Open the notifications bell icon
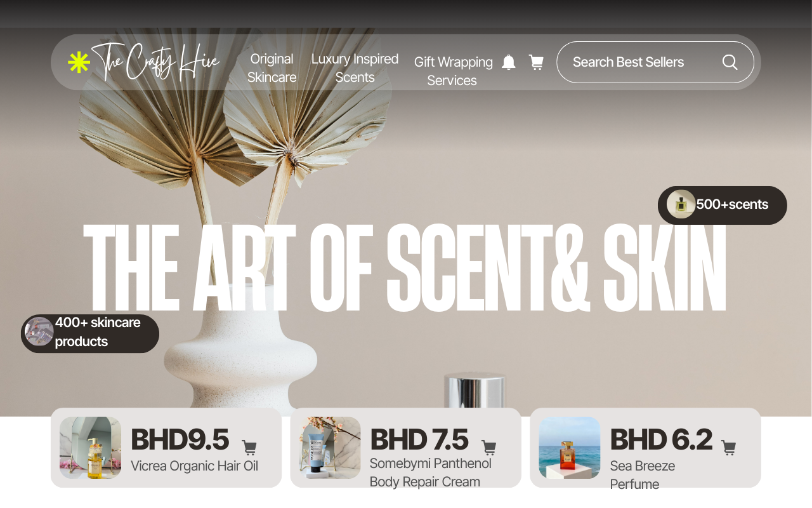The height and width of the screenshot is (508, 812). click(509, 62)
